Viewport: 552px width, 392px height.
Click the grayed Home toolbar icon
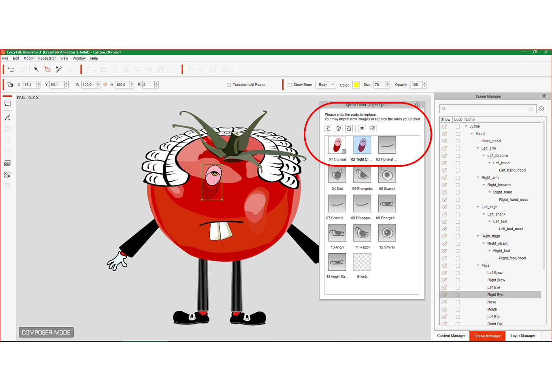pos(224,70)
